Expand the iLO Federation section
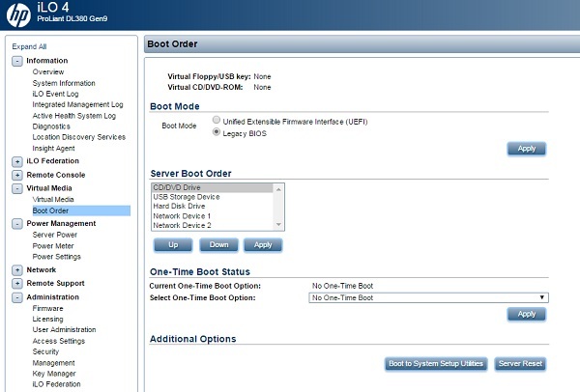This screenshot has width=580, height=392. [17, 161]
